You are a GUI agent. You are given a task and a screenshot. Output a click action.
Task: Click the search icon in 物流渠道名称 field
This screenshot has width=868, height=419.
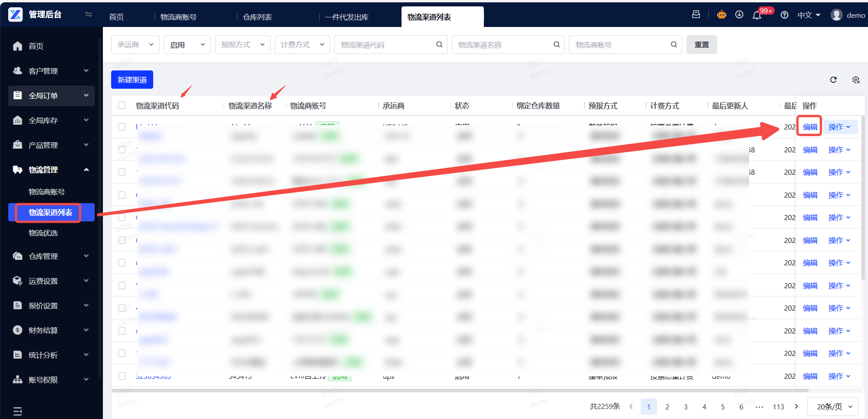[x=557, y=44]
